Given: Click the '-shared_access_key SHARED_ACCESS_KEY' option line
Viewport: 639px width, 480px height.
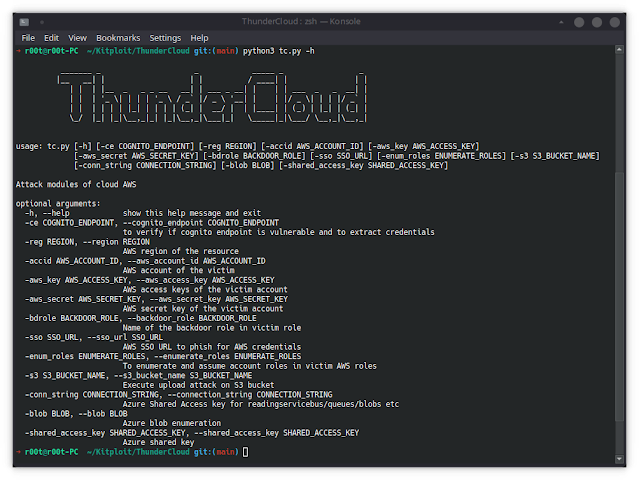Looking at the screenshot, I should pos(192,433).
